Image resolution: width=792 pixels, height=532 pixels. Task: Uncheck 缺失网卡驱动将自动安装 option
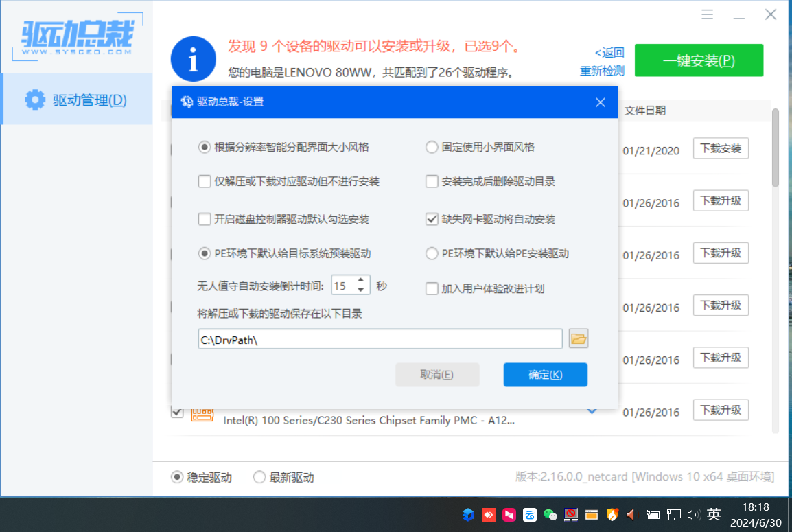432,220
